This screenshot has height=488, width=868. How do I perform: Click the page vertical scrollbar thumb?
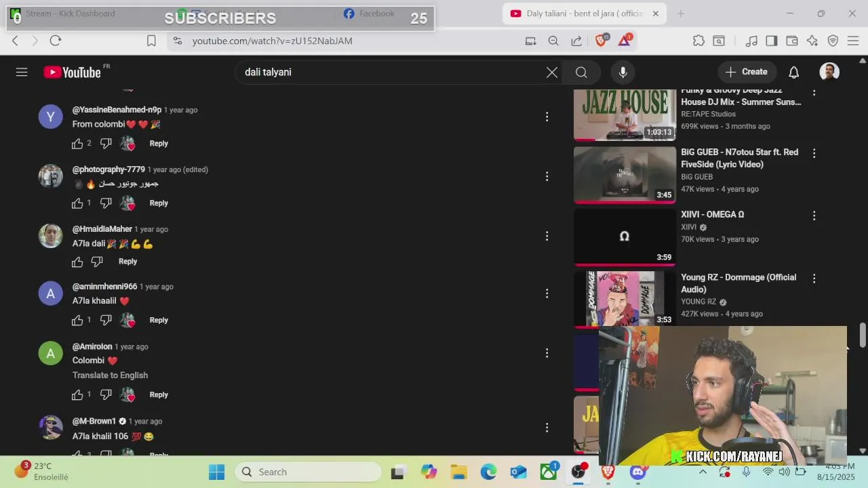pos(863,334)
